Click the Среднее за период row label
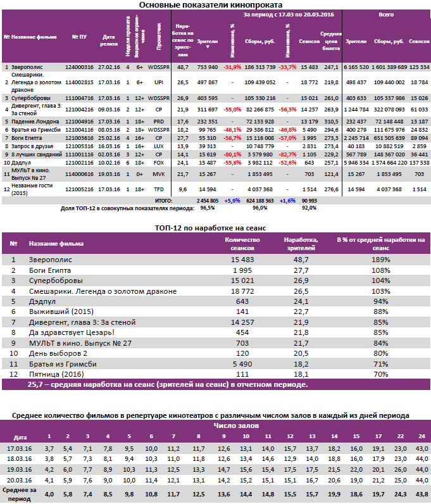Image resolution: width=431 pixels, height=504 pixels. coord(20,494)
